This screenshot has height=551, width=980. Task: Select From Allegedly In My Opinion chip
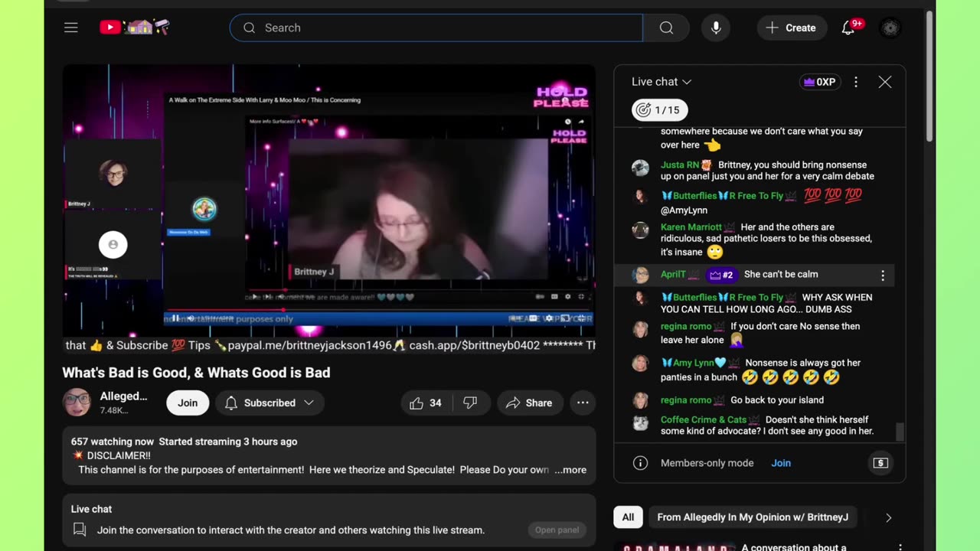(753, 517)
